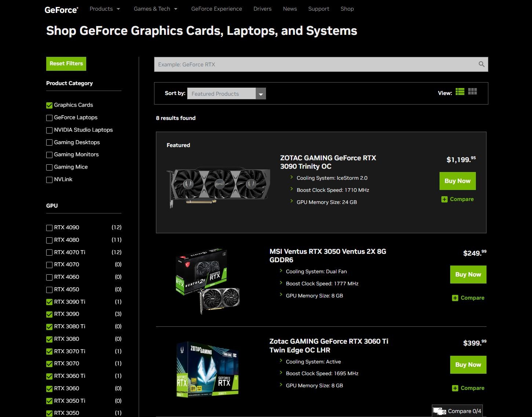Uncheck the RTX 3070 Ti filter
Screen dimensions: 532x417
pos(49,352)
